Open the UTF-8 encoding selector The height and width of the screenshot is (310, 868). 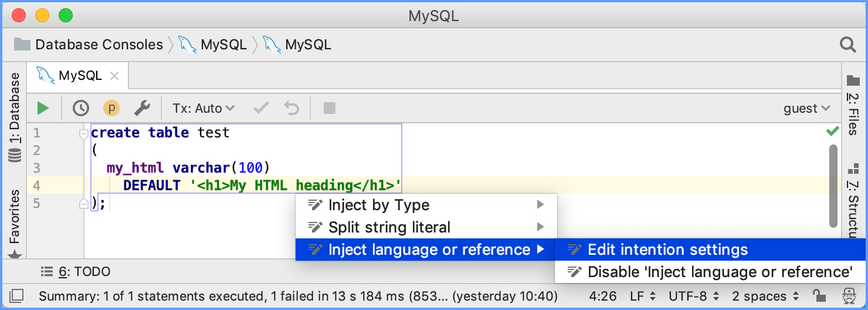[696, 296]
